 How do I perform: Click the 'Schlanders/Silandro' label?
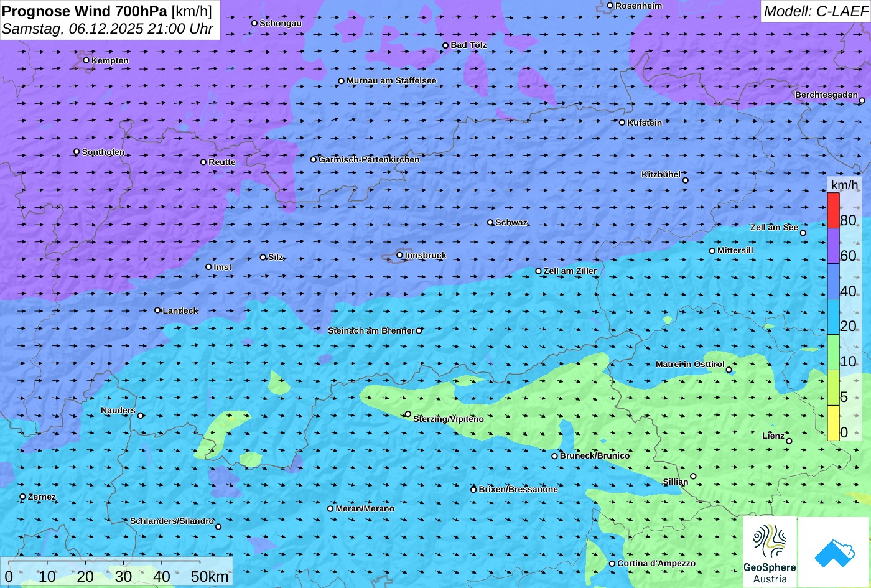[172, 521]
